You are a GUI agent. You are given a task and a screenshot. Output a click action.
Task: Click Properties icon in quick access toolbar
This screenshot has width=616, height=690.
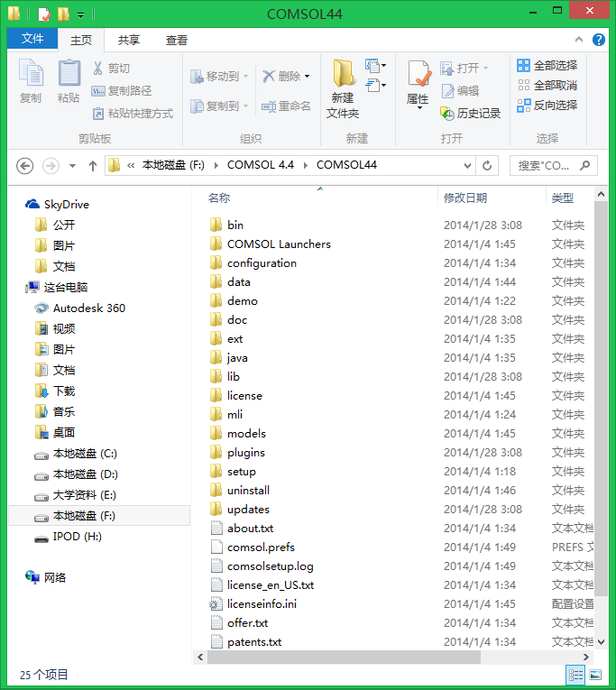point(44,14)
